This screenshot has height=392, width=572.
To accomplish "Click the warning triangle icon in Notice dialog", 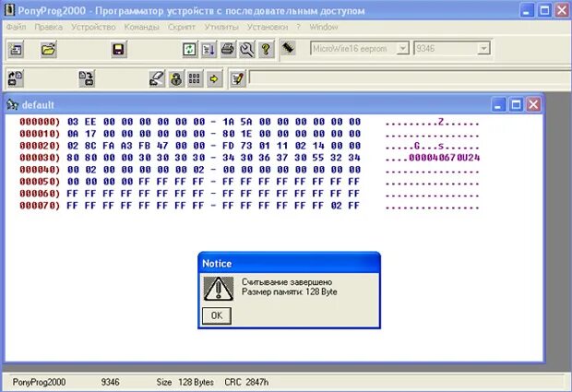I will coord(218,289).
